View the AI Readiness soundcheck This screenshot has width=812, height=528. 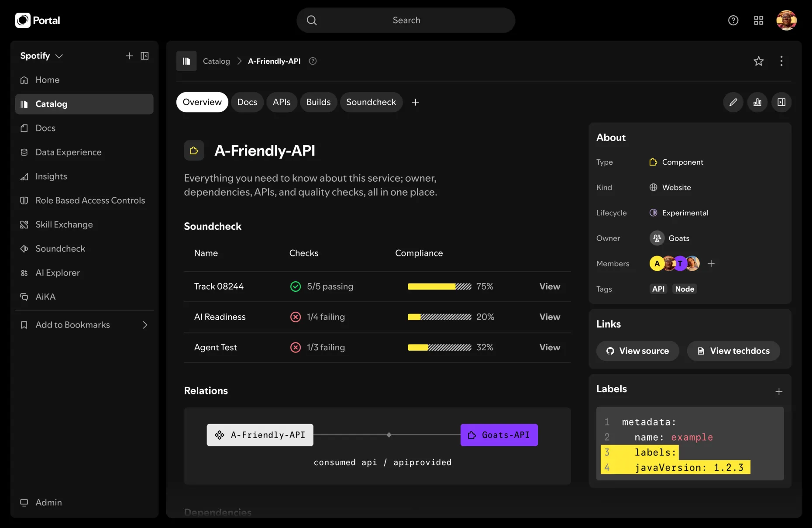[x=550, y=317]
